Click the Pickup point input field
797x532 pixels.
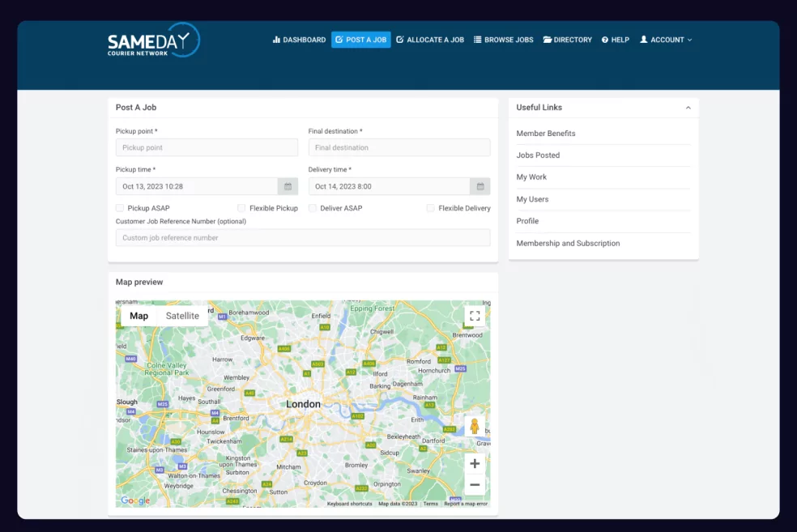click(x=207, y=147)
